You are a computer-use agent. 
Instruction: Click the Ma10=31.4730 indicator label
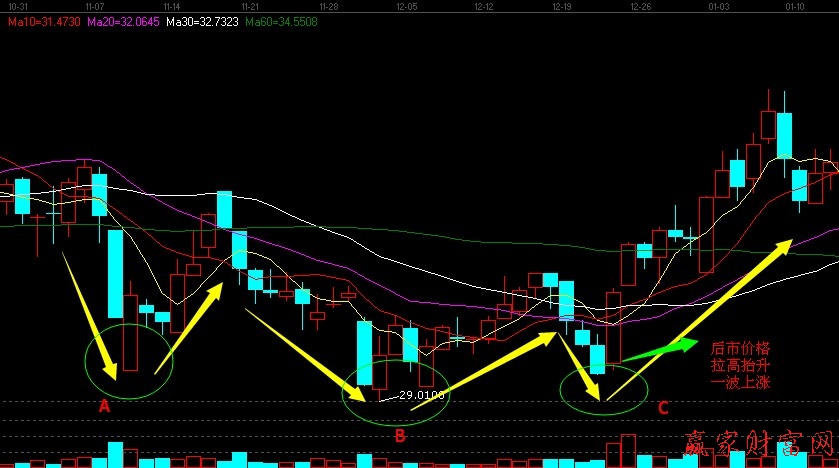click(42, 21)
